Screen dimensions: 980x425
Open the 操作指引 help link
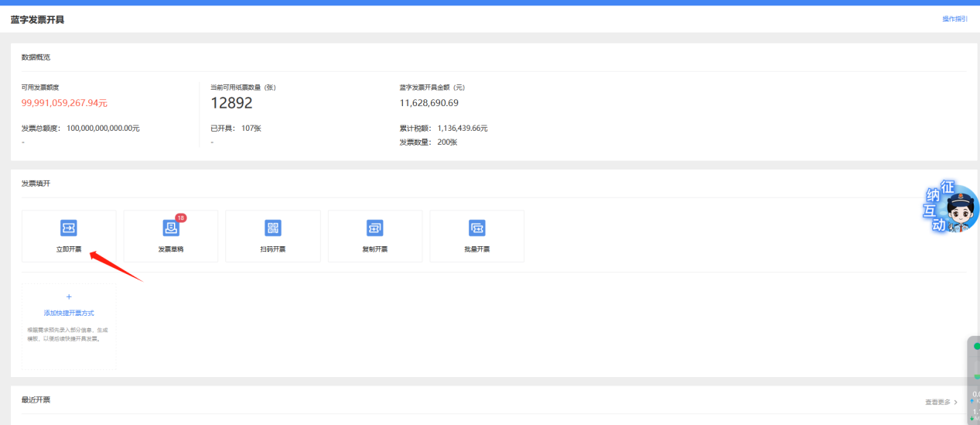click(x=954, y=19)
